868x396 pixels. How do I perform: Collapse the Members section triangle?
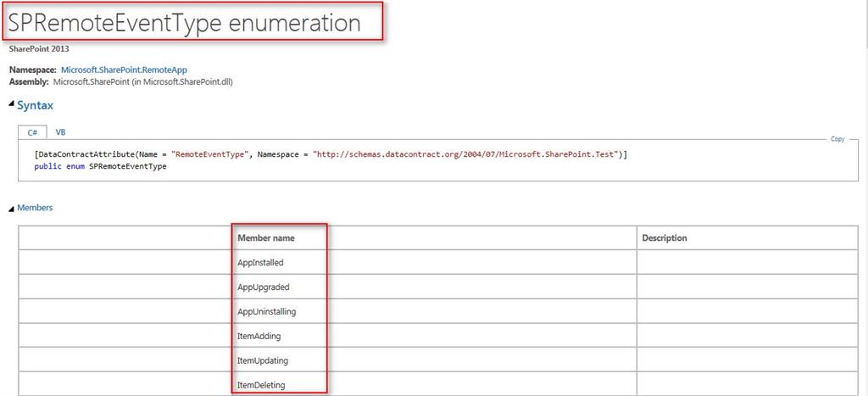pos(11,209)
